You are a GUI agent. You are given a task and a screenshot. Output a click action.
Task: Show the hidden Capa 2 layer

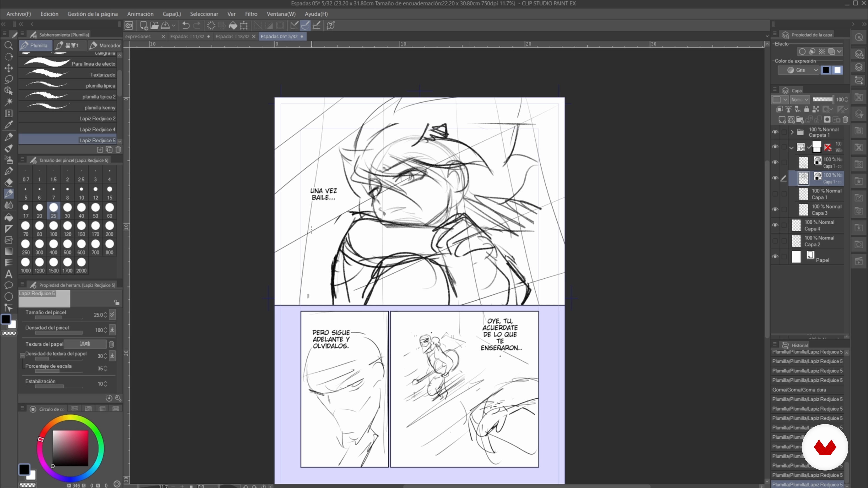[775, 241]
